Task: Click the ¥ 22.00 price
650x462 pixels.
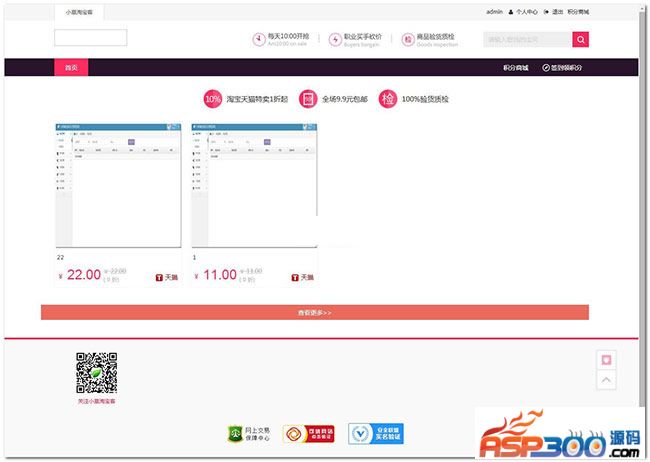Action: pos(80,275)
